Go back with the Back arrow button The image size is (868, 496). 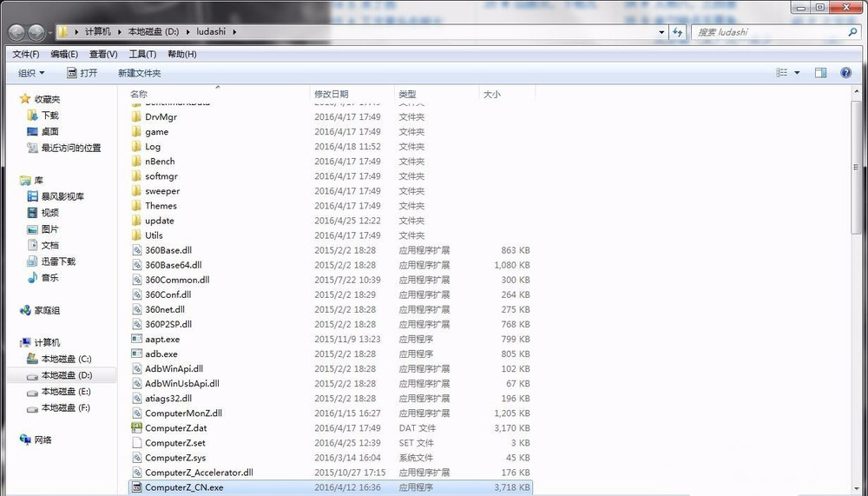[x=16, y=33]
